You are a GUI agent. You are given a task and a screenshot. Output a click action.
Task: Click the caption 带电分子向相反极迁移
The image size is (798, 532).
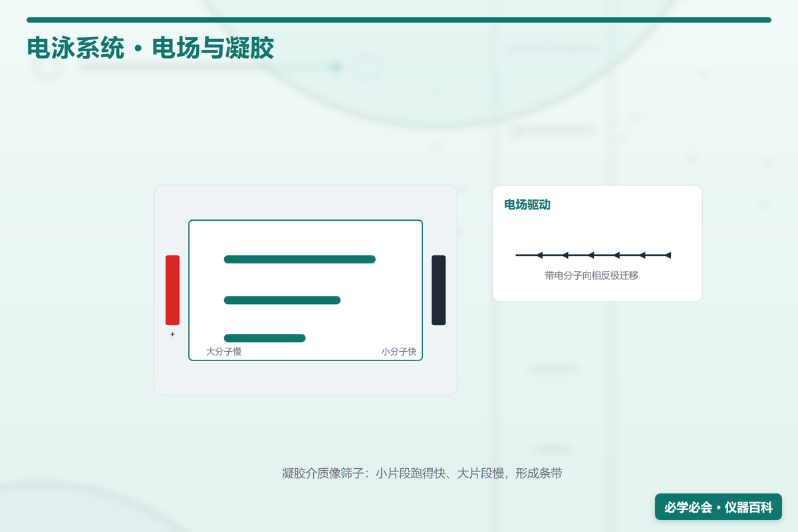[591, 275]
